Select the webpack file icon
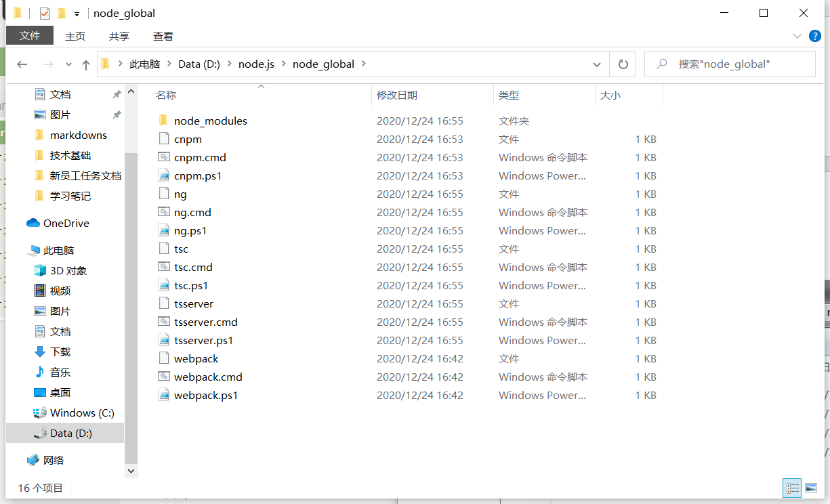The height and width of the screenshot is (504, 830). [163, 358]
